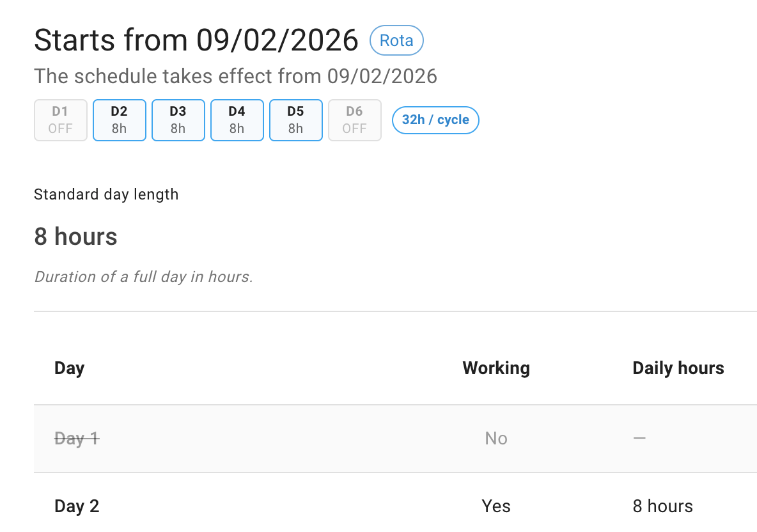The height and width of the screenshot is (532, 757).
Task: Toggle the D6 OFF day chip
Action: [x=354, y=120]
